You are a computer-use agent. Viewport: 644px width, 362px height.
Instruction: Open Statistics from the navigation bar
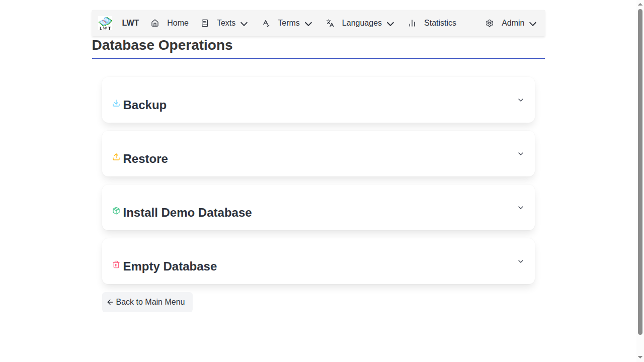440,23
